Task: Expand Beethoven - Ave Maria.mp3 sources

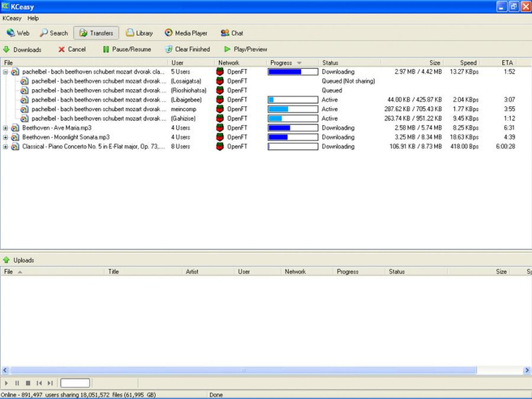Action: coord(5,128)
